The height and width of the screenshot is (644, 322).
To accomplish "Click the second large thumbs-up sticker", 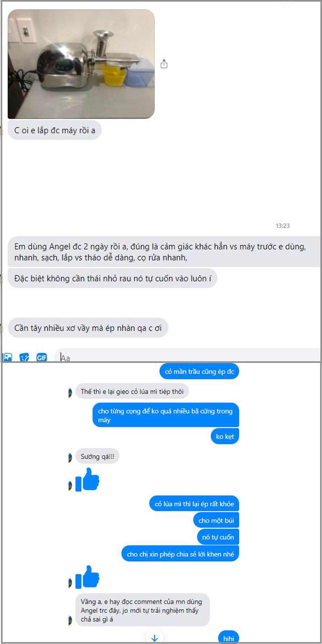I will [x=87, y=577].
